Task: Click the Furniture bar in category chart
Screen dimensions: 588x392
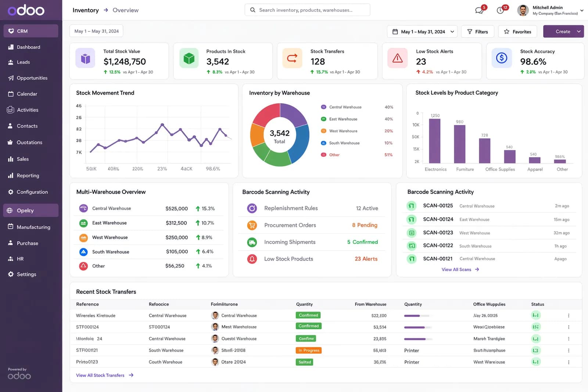Action: (460, 144)
